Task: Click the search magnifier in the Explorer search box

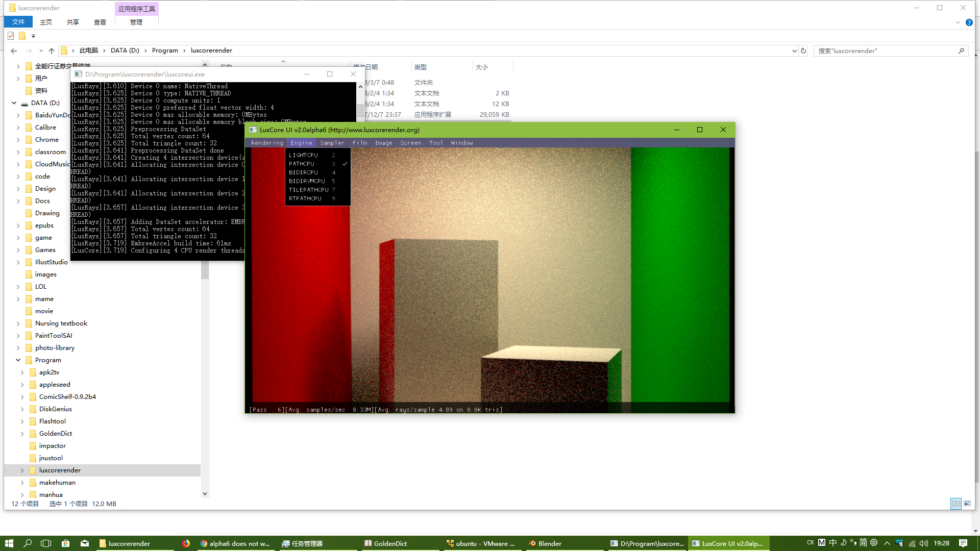Action: point(962,51)
